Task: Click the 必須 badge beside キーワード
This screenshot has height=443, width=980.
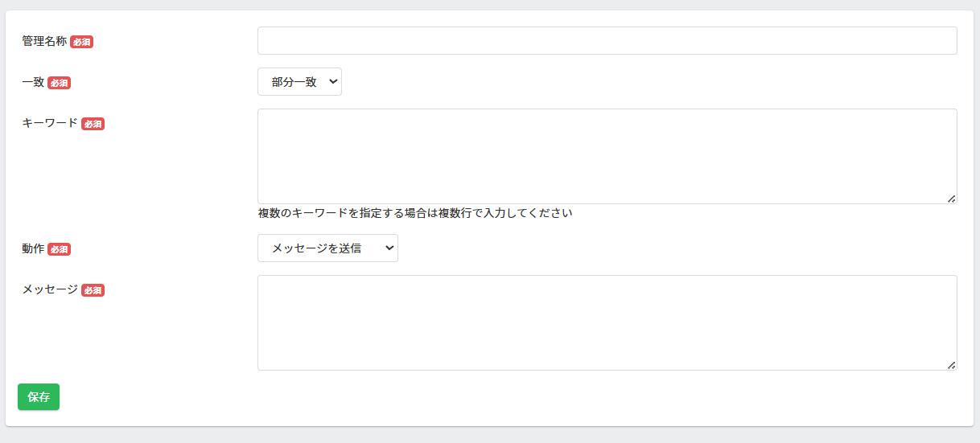Action: coord(93,124)
